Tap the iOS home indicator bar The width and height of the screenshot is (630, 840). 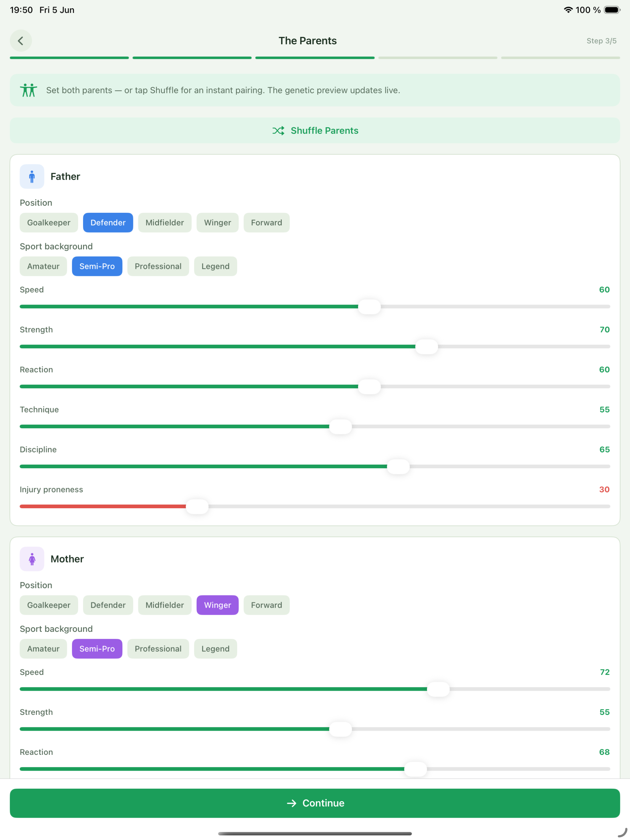point(315,834)
